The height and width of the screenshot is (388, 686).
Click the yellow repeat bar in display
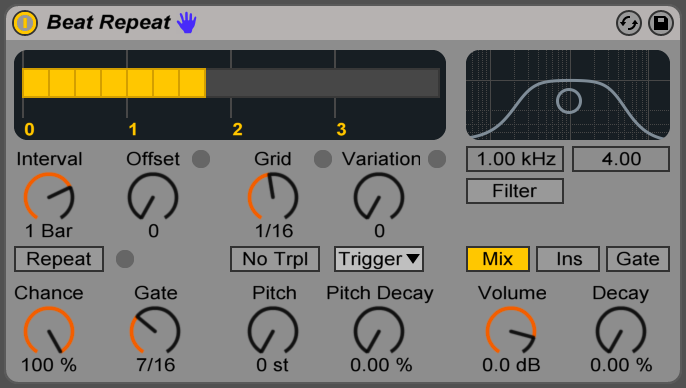(x=114, y=83)
